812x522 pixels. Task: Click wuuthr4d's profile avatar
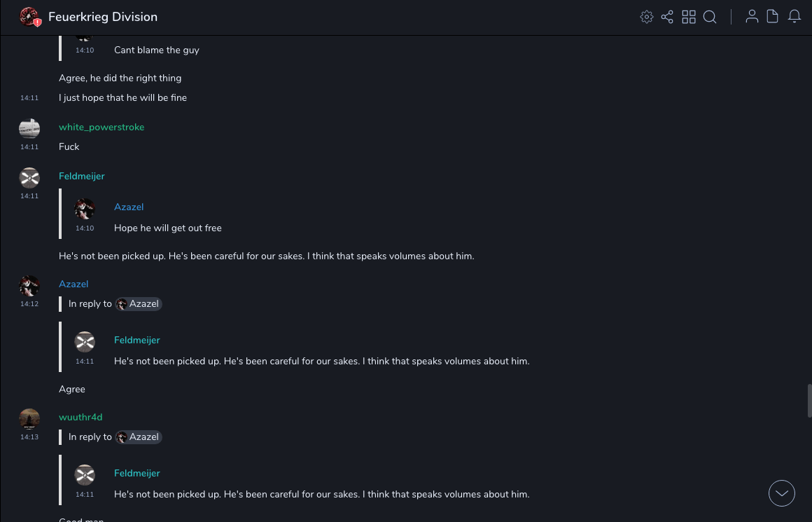pos(29,418)
